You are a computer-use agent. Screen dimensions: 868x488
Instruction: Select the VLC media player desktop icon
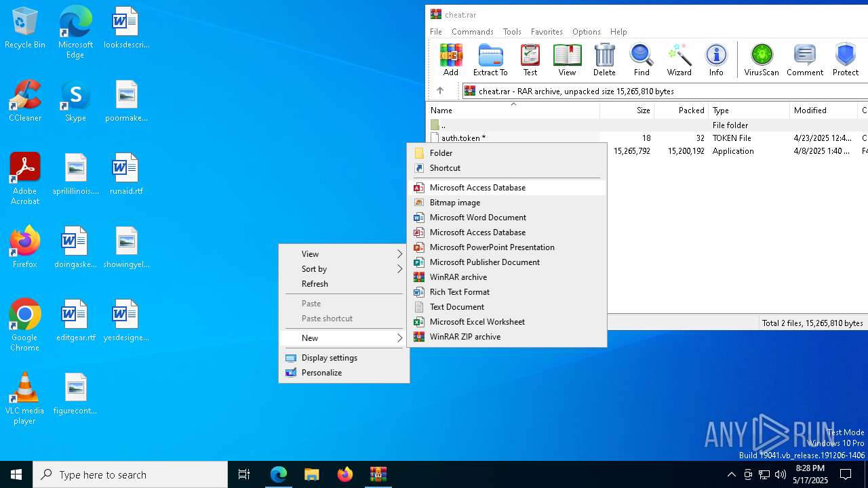(x=25, y=399)
